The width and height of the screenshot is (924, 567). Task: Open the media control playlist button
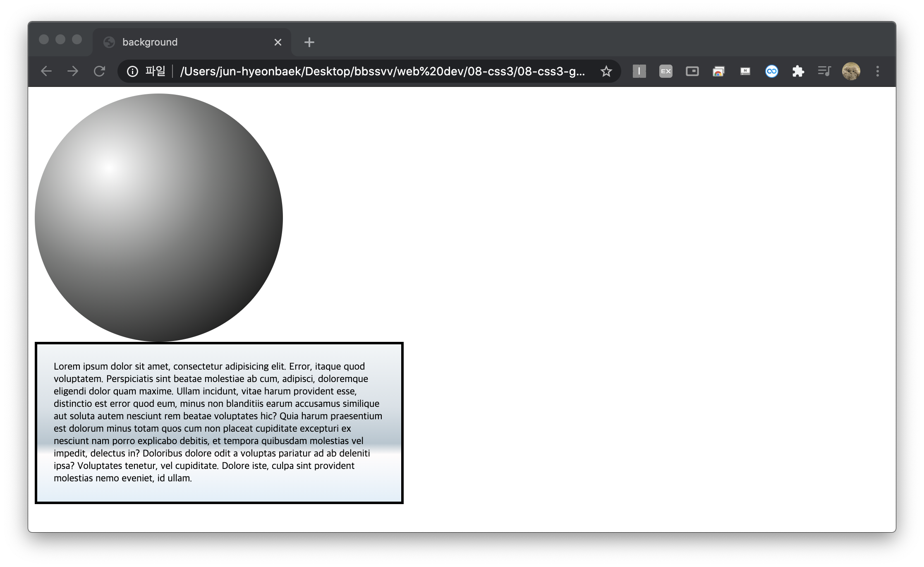tap(824, 71)
